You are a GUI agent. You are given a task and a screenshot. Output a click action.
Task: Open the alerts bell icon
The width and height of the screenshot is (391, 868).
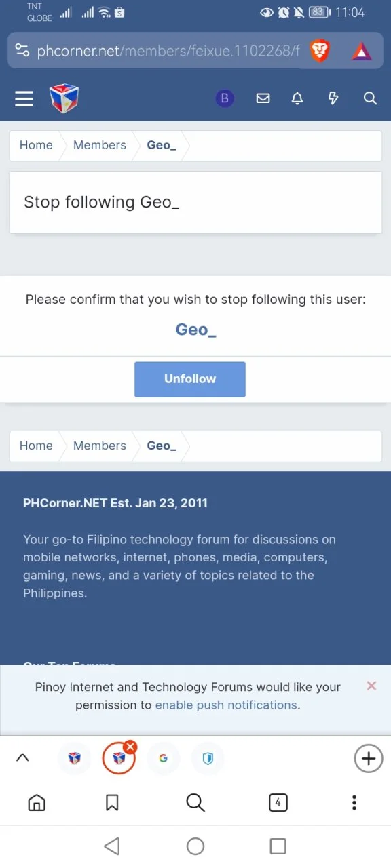(x=297, y=99)
